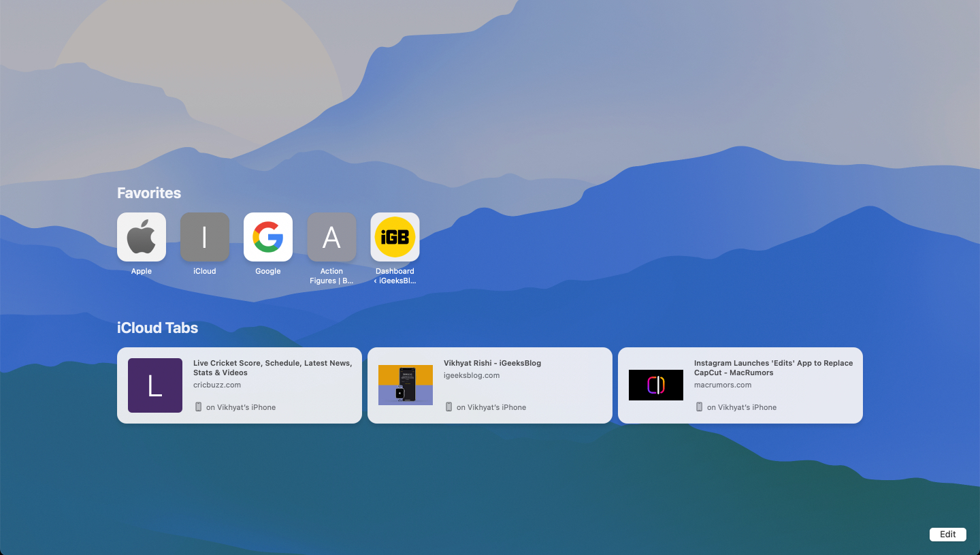Click the iGeeksBlog yellow thumbnail
Image resolution: width=980 pixels, height=555 pixels.
tap(405, 385)
